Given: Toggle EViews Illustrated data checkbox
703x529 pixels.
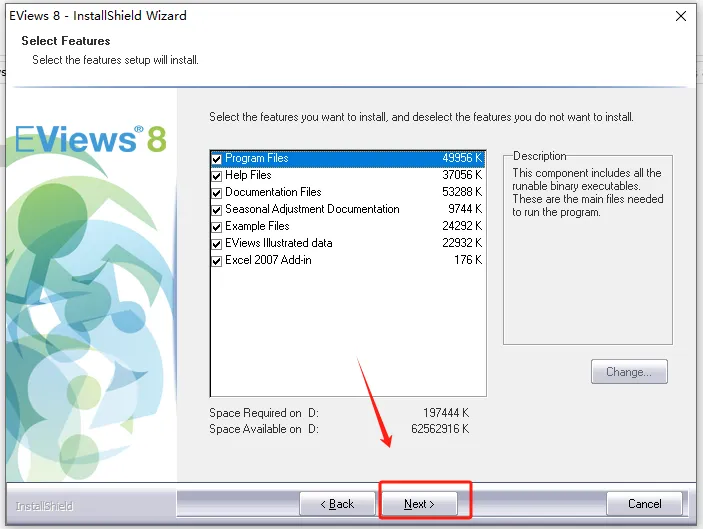Looking at the screenshot, I should (x=217, y=244).
